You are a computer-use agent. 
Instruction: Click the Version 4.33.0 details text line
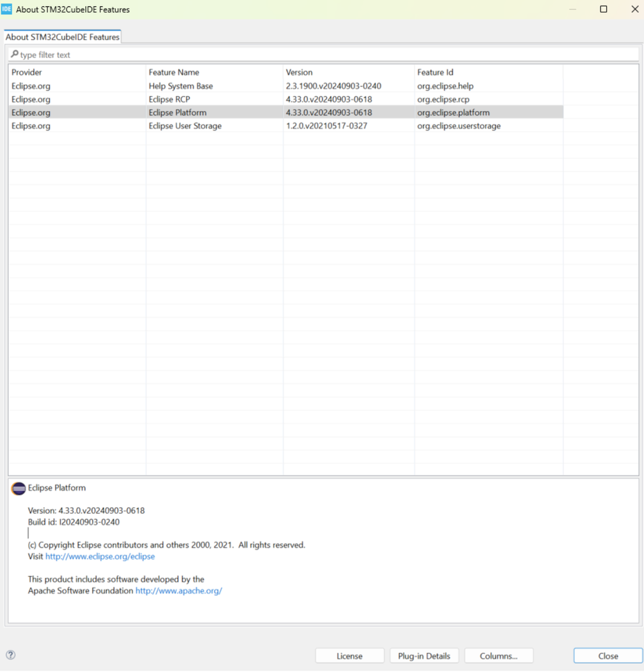[86, 511]
